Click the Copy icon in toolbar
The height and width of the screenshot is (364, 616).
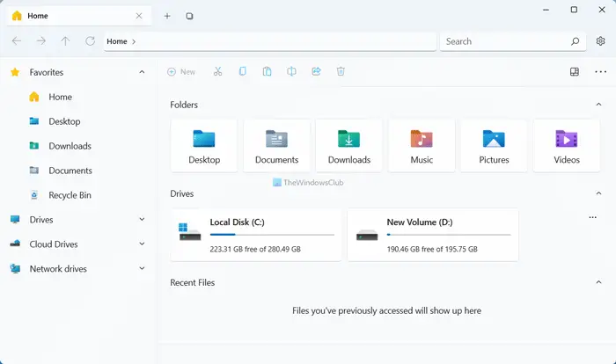tap(242, 71)
